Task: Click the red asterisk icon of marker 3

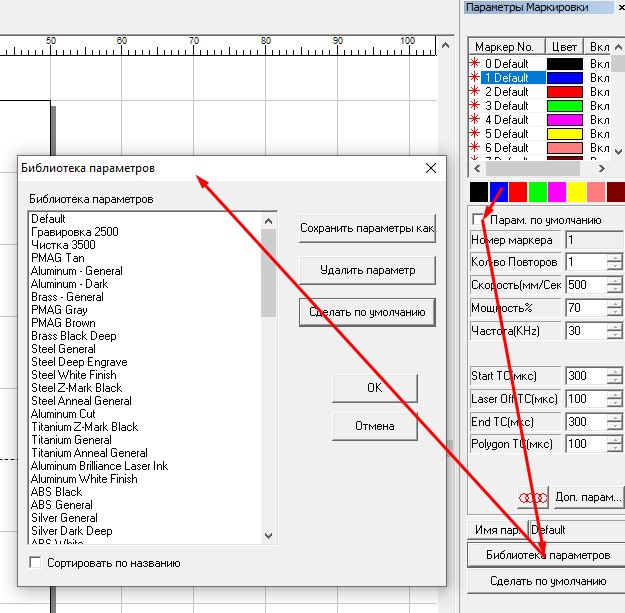Action: point(475,106)
